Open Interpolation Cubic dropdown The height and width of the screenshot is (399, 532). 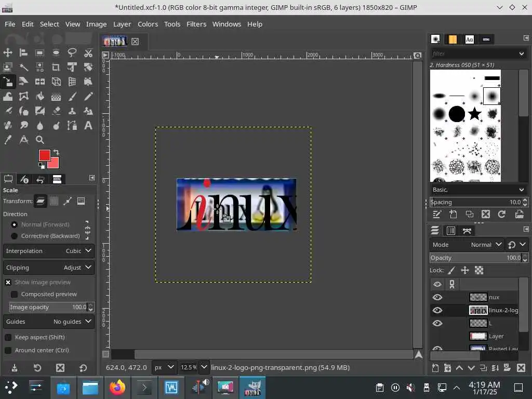(x=49, y=251)
